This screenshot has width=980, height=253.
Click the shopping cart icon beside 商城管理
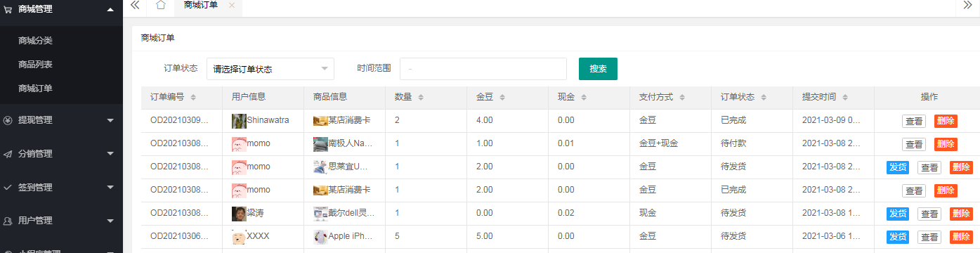[x=8, y=9]
